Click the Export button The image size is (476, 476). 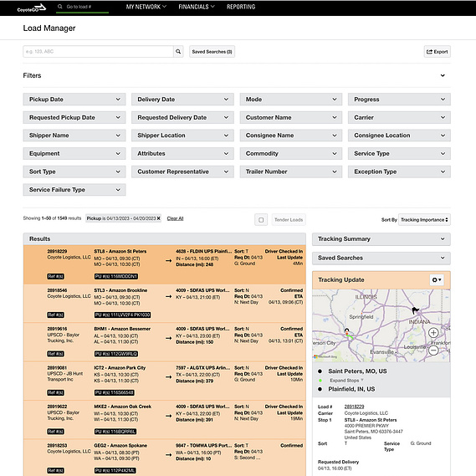tap(438, 52)
